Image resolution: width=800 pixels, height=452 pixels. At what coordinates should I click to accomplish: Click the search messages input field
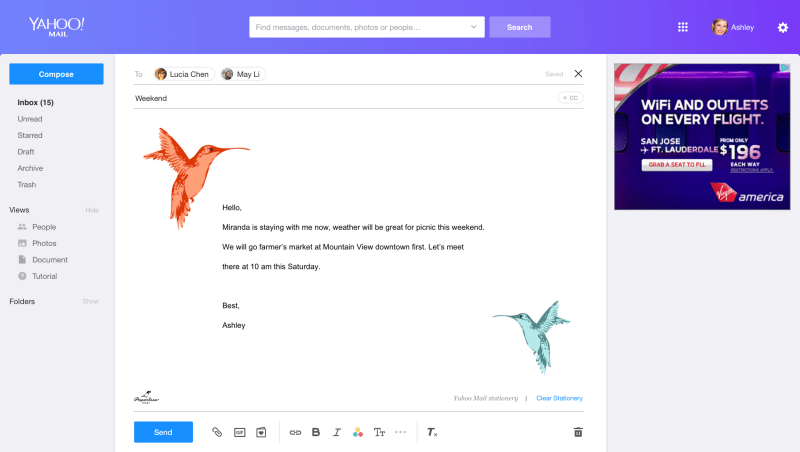point(366,27)
